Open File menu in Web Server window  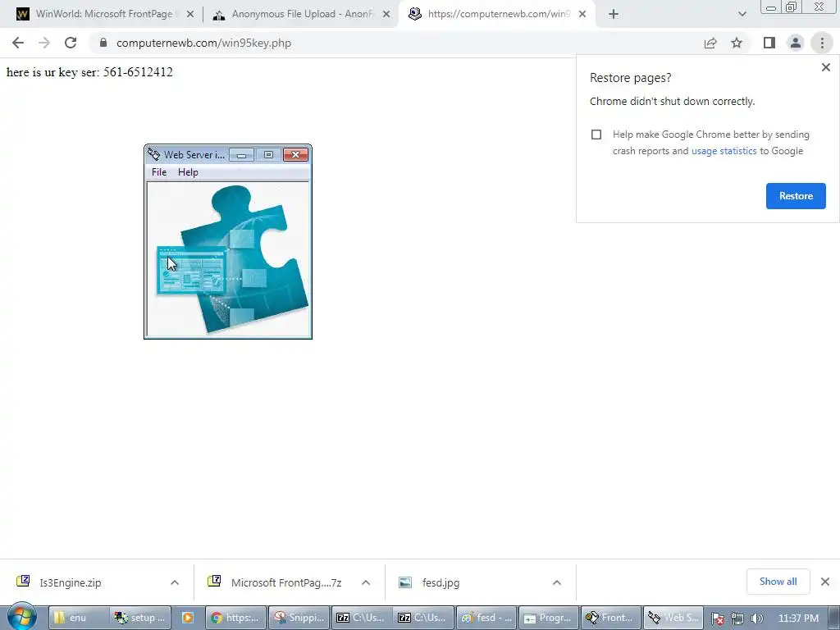pos(159,172)
